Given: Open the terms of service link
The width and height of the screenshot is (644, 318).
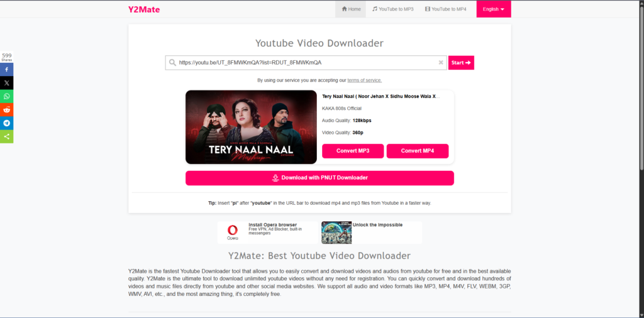Looking at the screenshot, I should click(364, 80).
